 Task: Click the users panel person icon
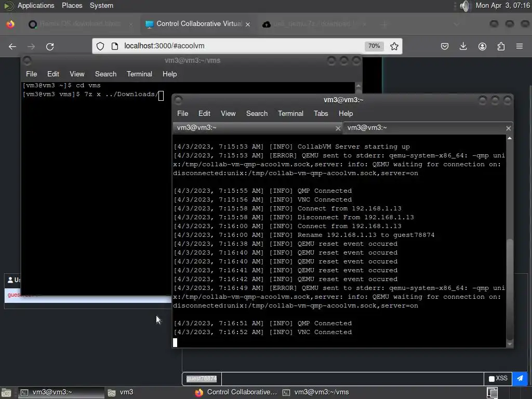[10, 280]
